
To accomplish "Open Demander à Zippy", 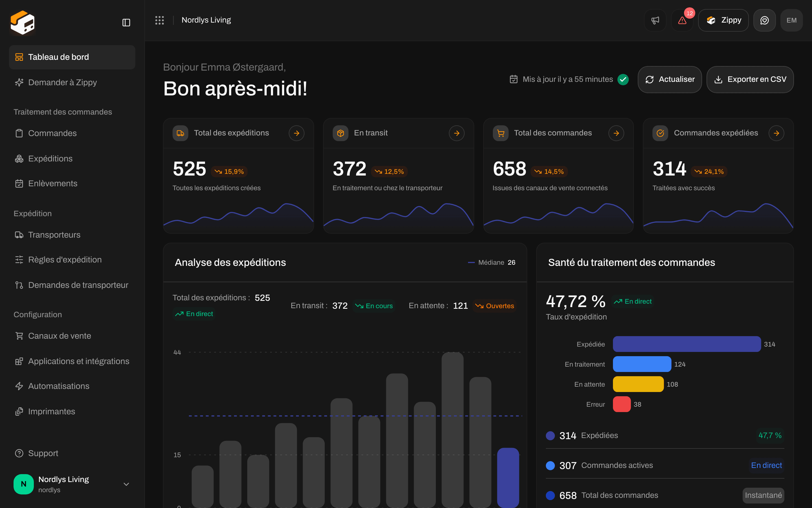I will coord(72,82).
